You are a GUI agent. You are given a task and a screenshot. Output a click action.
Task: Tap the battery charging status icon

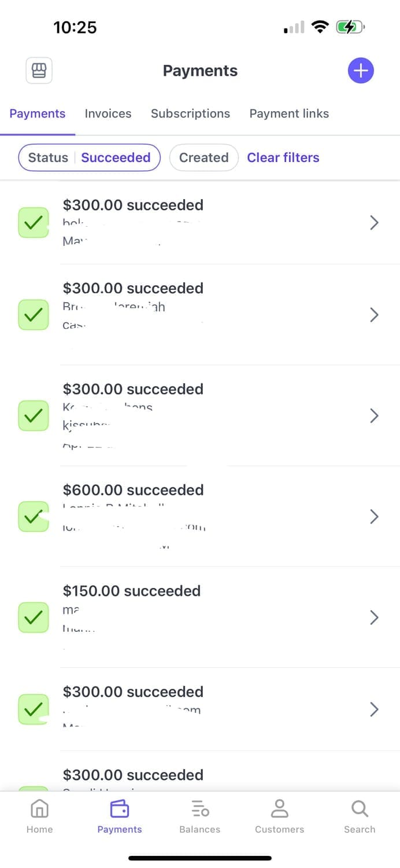[351, 27]
